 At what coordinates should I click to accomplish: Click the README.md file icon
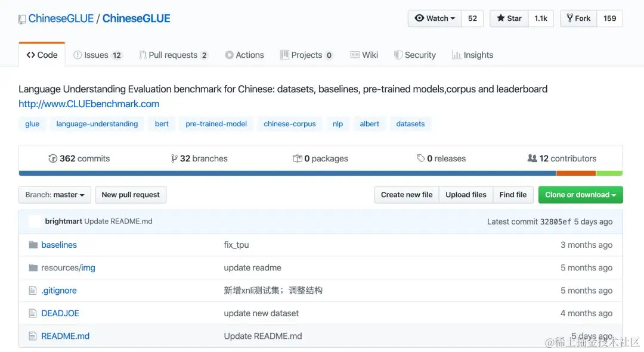tap(32, 336)
